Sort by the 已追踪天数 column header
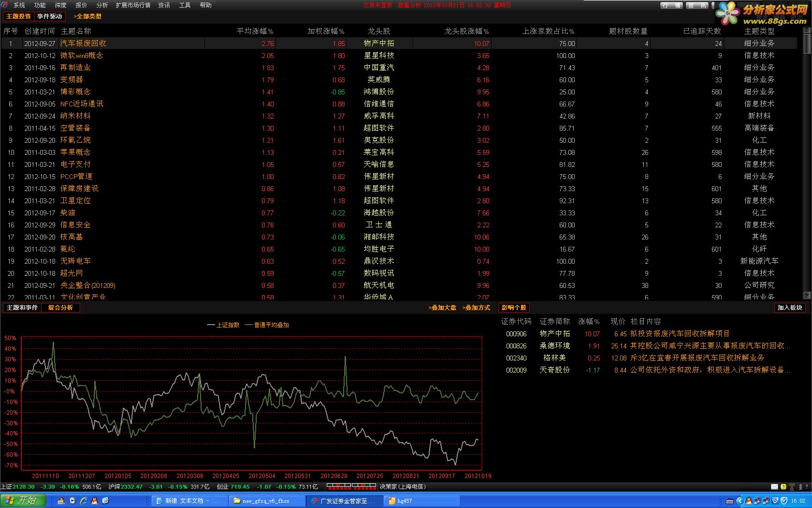The height and width of the screenshot is (508, 812). click(702, 31)
